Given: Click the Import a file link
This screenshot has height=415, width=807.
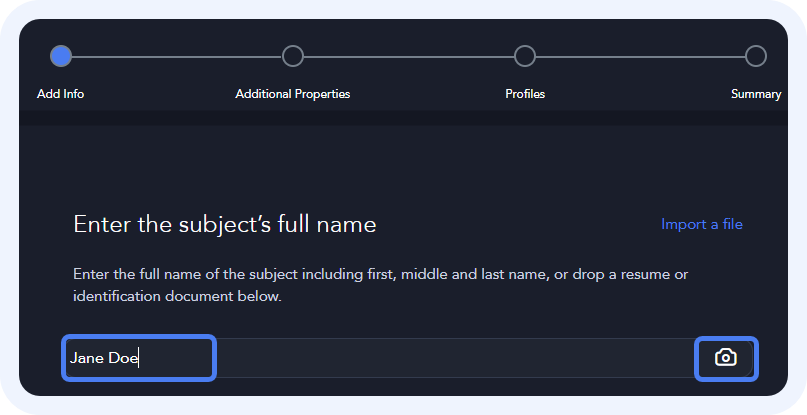Looking at the screenshot, I should [x=701, y=224].
